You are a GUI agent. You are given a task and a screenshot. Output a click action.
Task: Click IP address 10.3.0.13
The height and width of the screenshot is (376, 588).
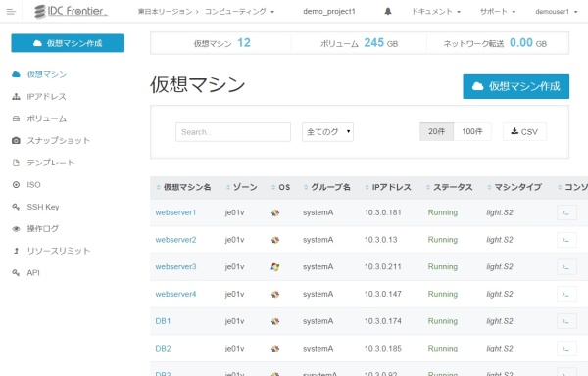[x=380, y=240]
